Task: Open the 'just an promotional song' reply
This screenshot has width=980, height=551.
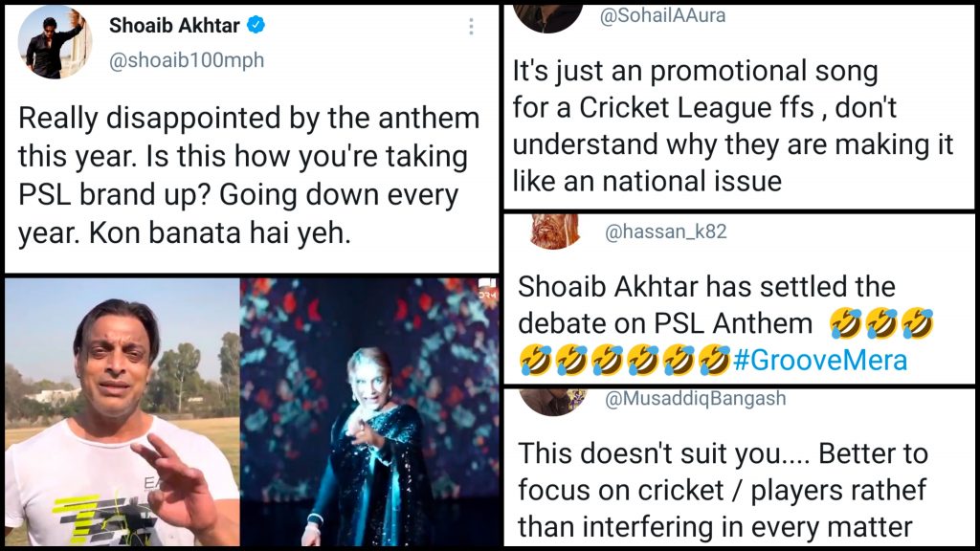Action: tap(733, 125)
